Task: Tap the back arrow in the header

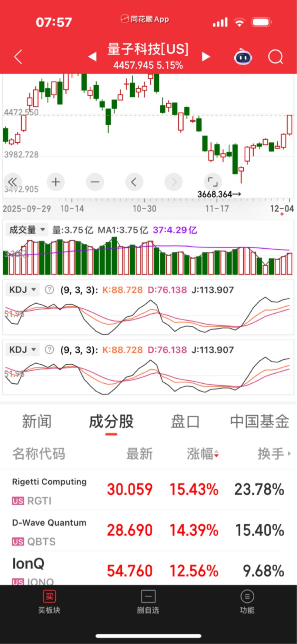Action: pyautogui.click(x=18, y=57)
